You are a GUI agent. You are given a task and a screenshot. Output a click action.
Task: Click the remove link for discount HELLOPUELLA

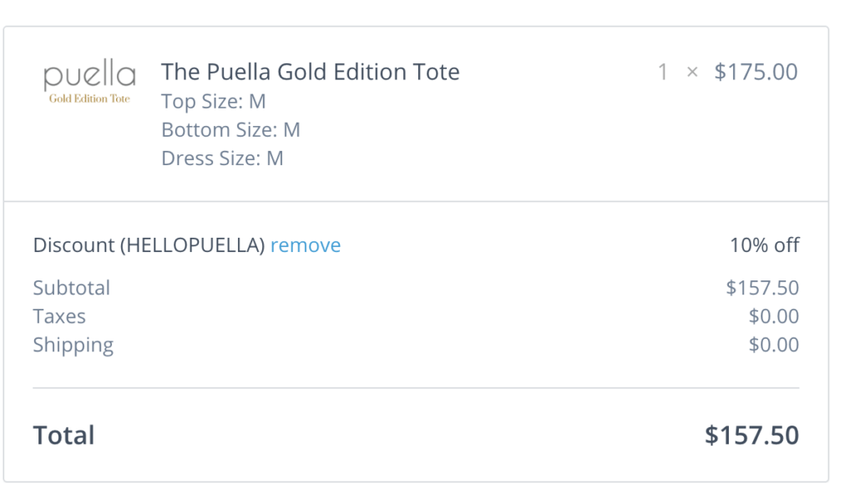tap(306, 244)
